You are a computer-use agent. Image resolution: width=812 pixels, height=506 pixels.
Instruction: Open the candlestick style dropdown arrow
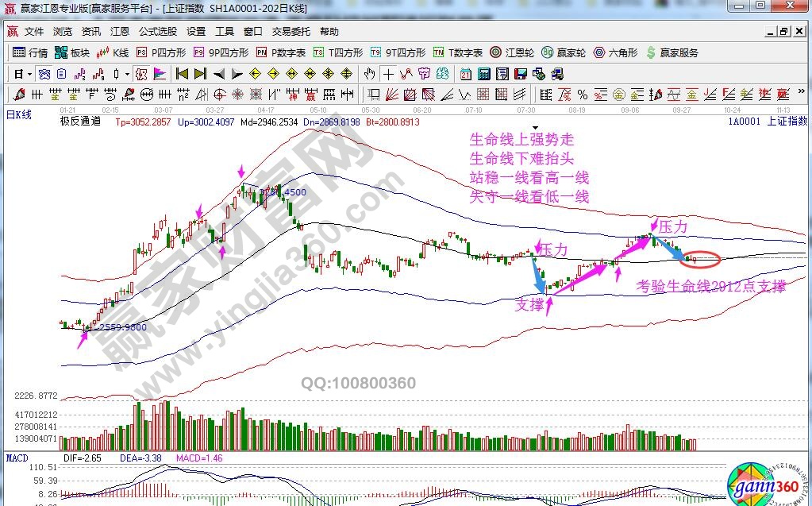128,74
